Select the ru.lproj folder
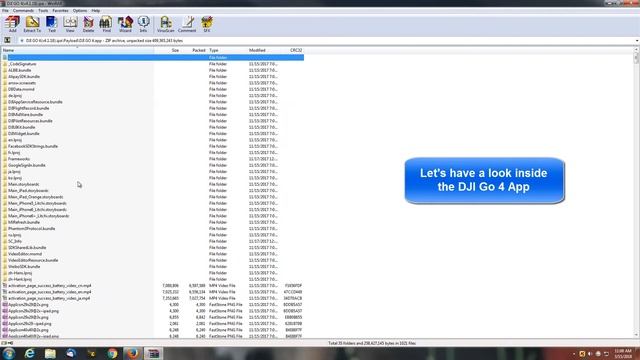The height and width of the screenshot is (360, 640). click(x=14, y=235)
